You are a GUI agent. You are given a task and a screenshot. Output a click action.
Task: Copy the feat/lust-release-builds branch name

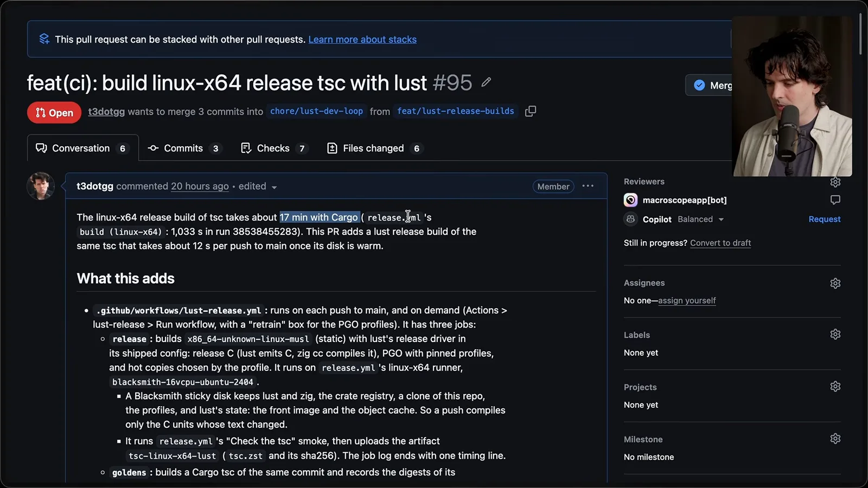[531, 111]
